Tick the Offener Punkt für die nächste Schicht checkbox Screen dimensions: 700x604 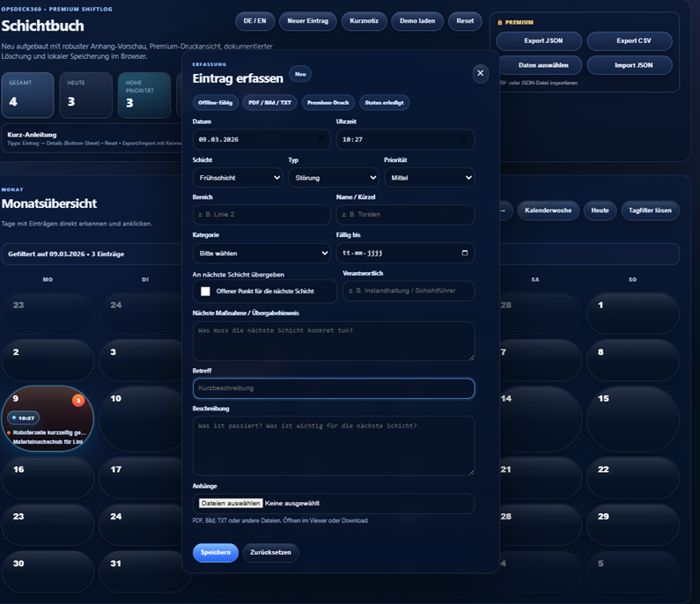click(x=205, y=291)
